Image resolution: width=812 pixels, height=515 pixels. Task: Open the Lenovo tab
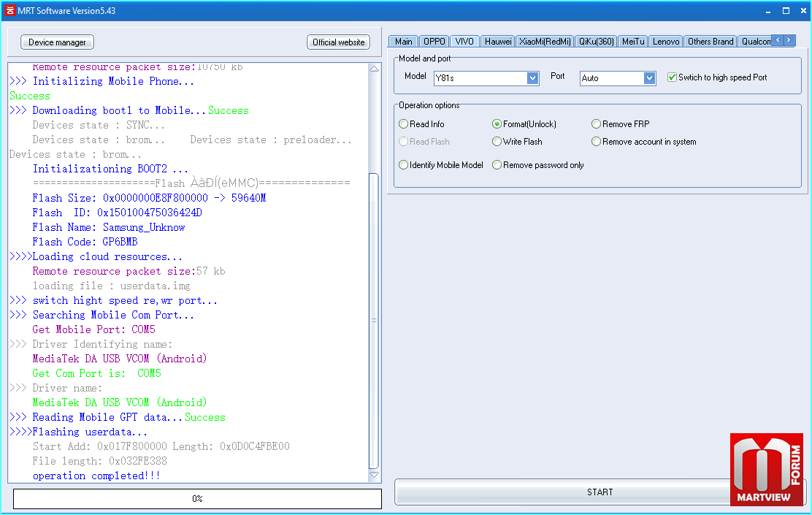pos(666,42)
